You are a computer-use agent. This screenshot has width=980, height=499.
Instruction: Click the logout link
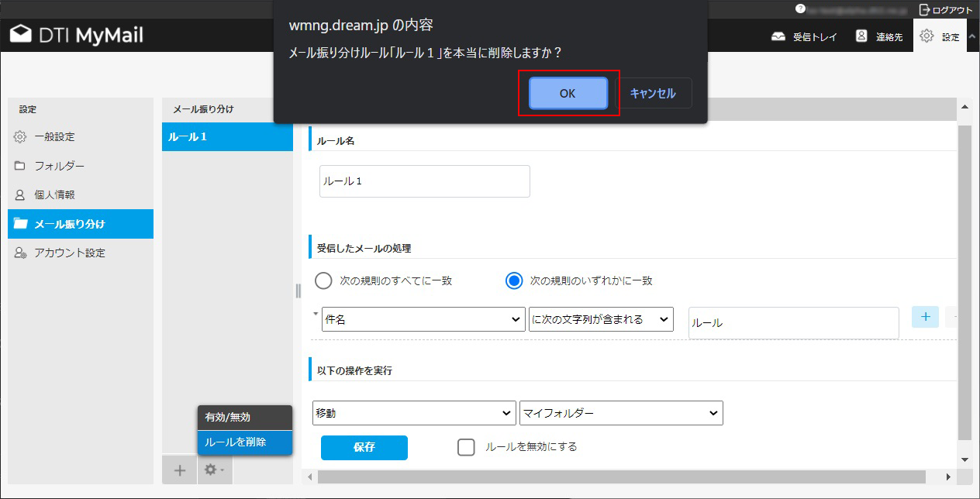pyautogui.click(x=945, y=10)
